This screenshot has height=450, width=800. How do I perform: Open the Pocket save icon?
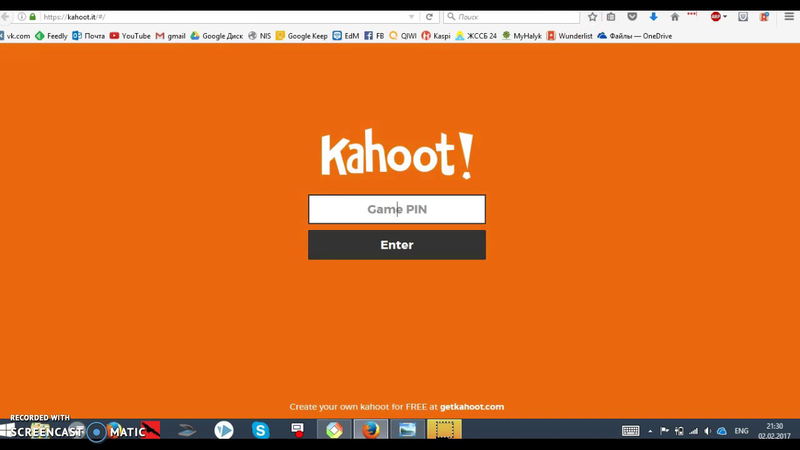click(632, 17)
